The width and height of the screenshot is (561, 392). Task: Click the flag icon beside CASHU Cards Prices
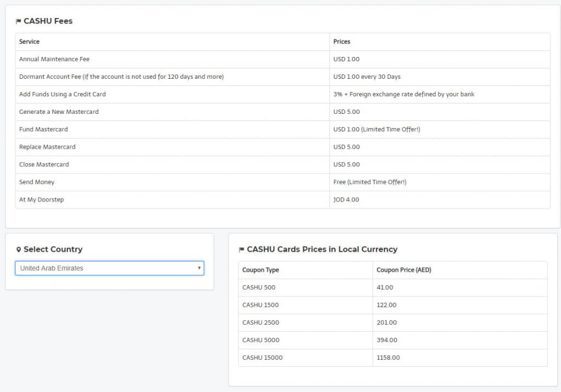tap(241, 249)
